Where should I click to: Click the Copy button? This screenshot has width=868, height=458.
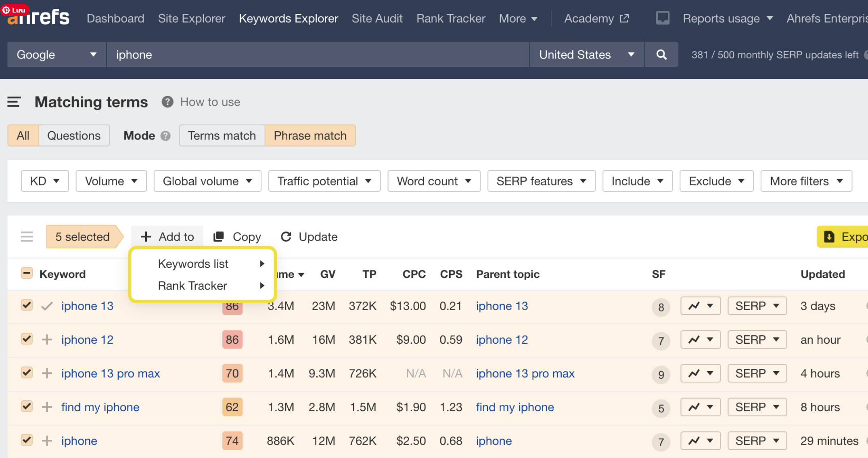pos(237,237)
